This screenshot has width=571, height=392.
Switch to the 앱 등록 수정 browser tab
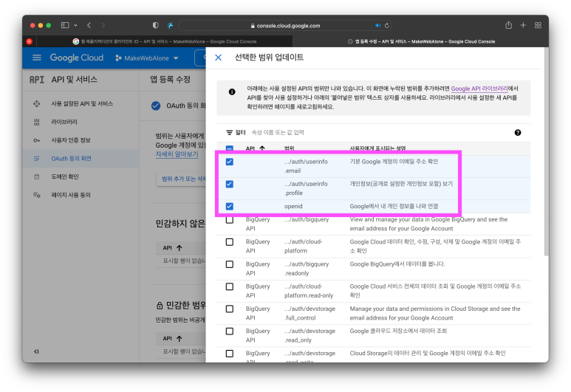[421, 41]
